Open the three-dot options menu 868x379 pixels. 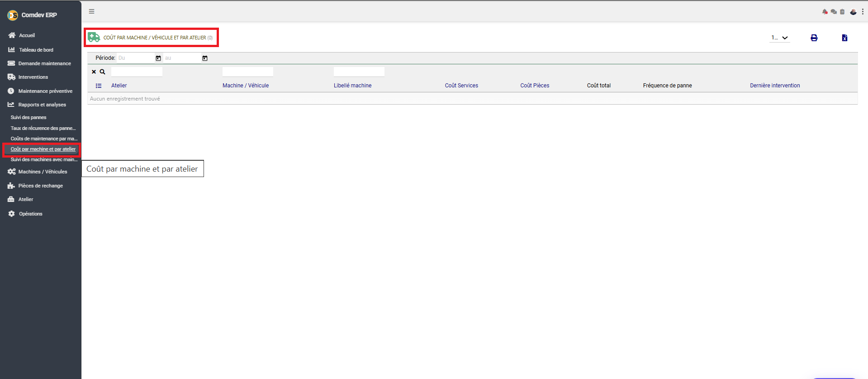[x=863, y=12]
